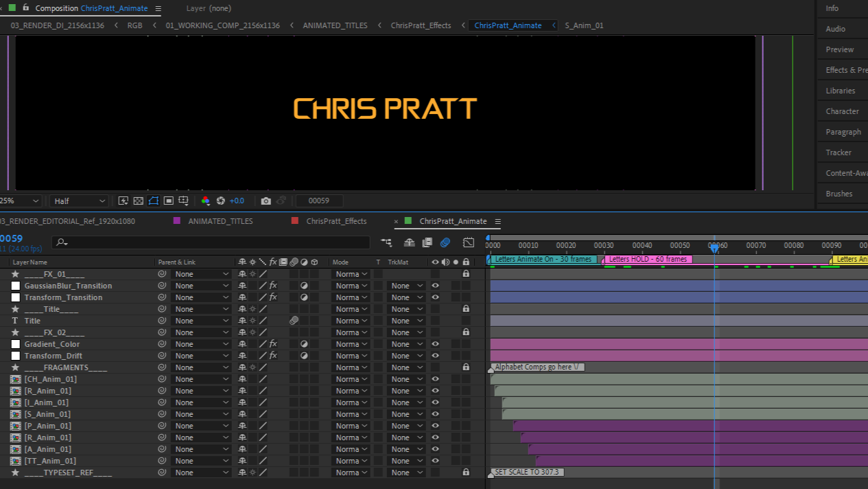Click the Region of Interest icon
868x489 pixels.
168,201
